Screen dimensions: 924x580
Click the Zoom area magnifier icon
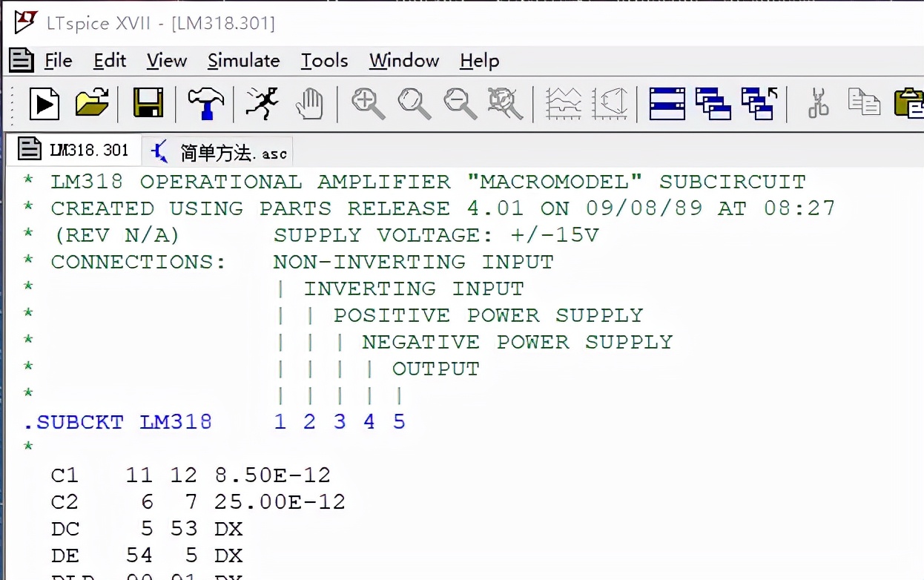[x=414, y=103]
